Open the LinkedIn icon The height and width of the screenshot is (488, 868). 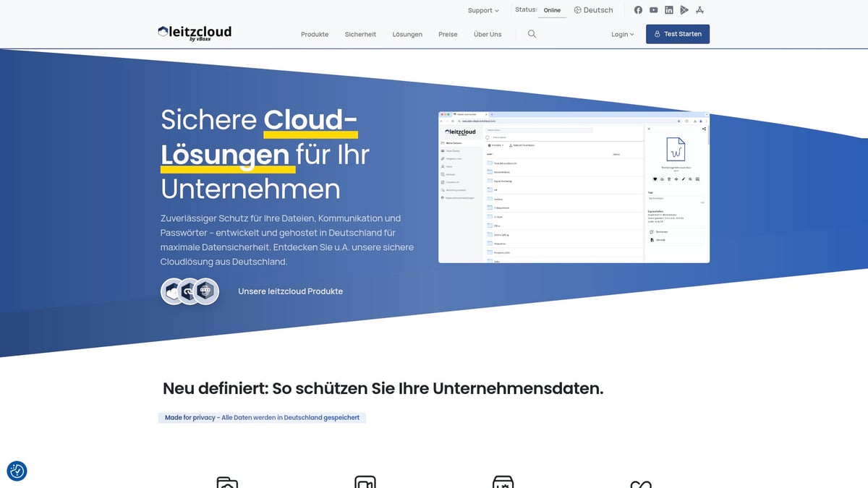pyautogui.click(x=668, y=9)
